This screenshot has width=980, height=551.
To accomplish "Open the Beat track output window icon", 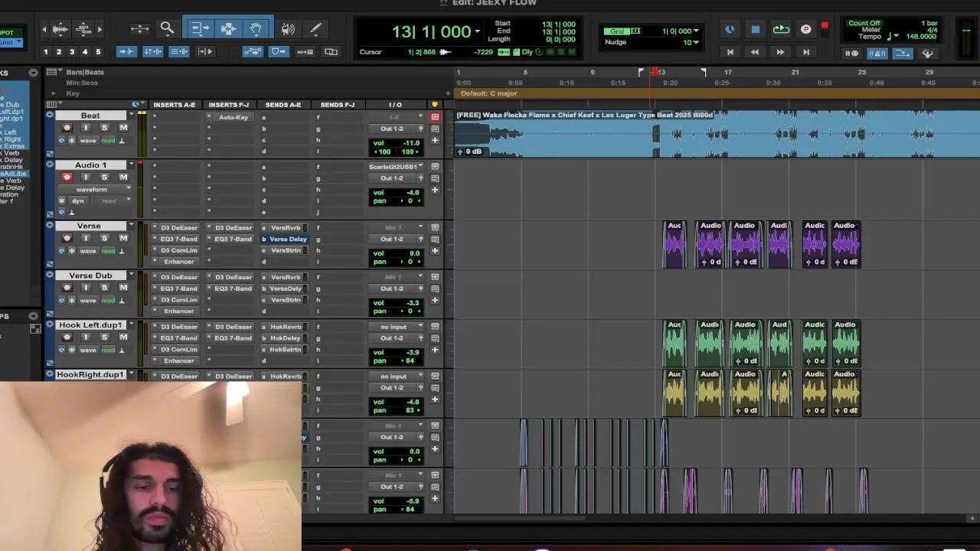I will [420, 129].
